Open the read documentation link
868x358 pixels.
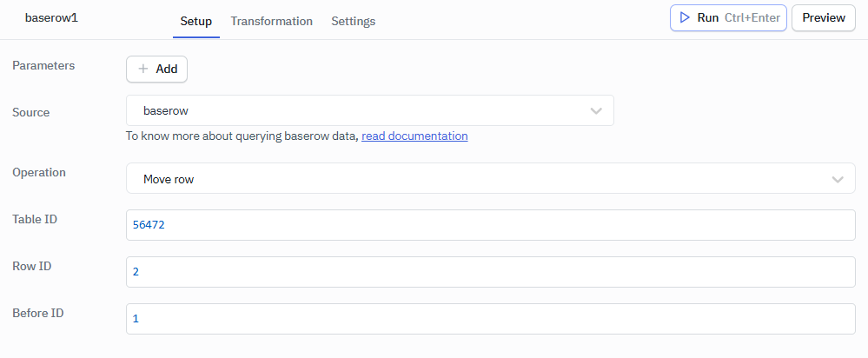(x=414, y=136)
